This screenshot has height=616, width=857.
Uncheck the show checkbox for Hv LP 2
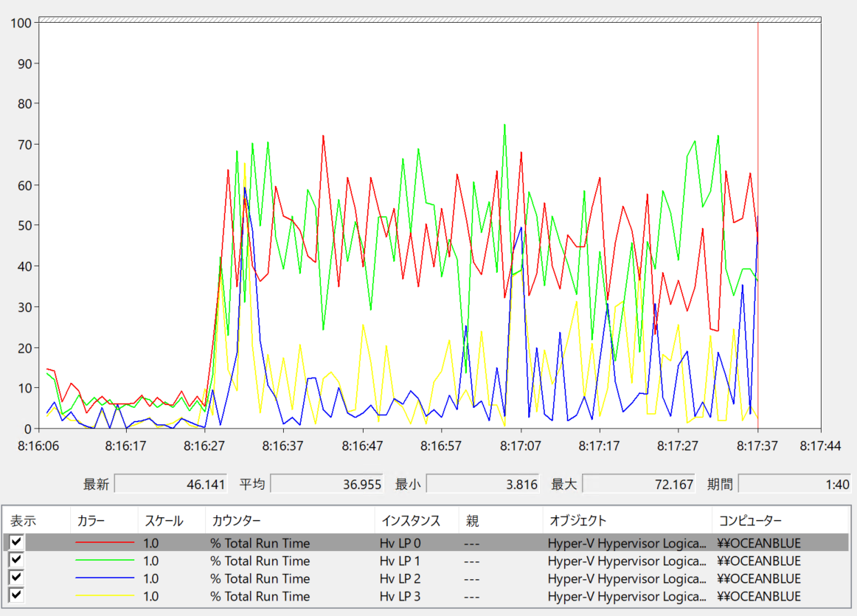pos(16,577)
